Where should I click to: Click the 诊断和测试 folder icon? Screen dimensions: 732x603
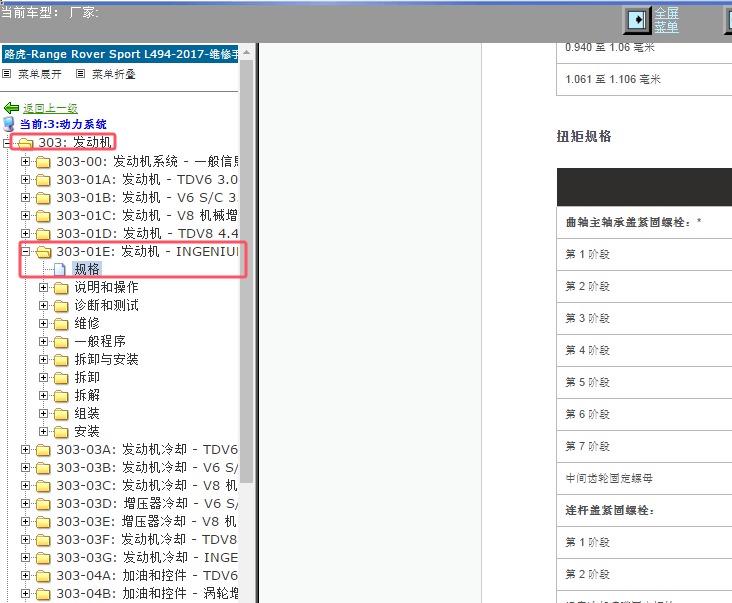pyautogui.click(x=61, y=306)
